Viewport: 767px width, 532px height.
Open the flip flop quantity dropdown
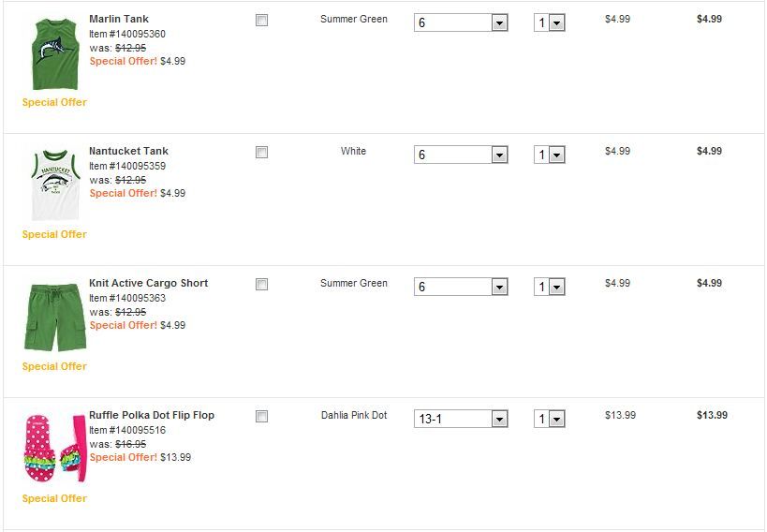tap(550, 419)
